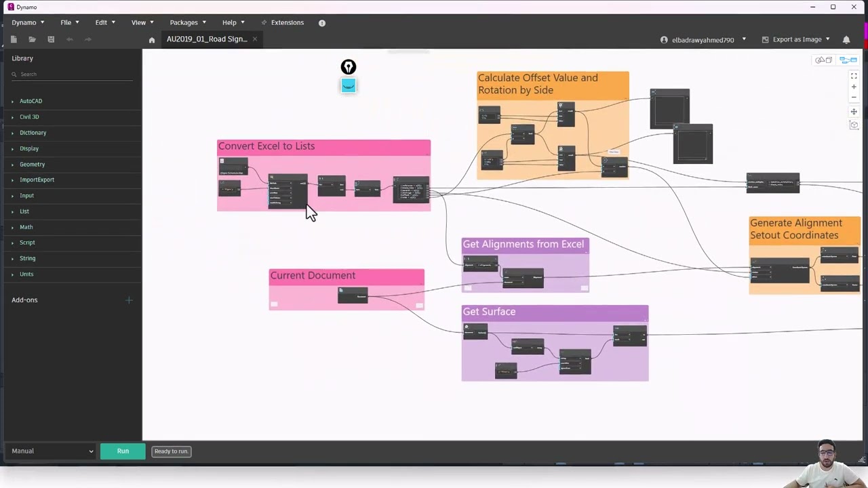This screenshot has width=868, height=488.
Task: Open the Export as Image dropdown
Action: [796, 39]
